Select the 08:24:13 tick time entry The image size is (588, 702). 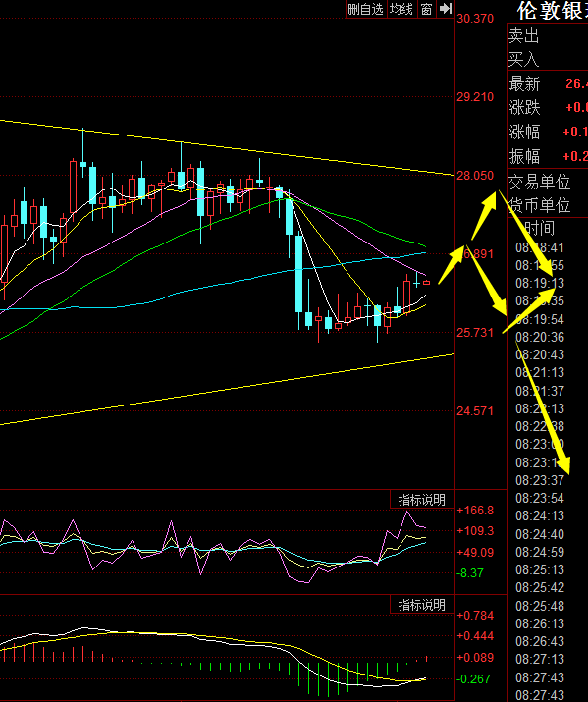(540, 515)
